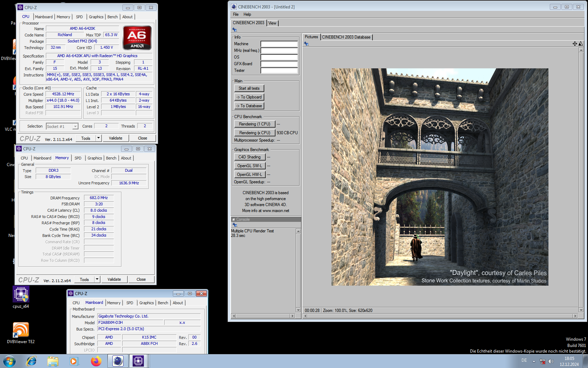Click the OS input field

click(279, 57)
